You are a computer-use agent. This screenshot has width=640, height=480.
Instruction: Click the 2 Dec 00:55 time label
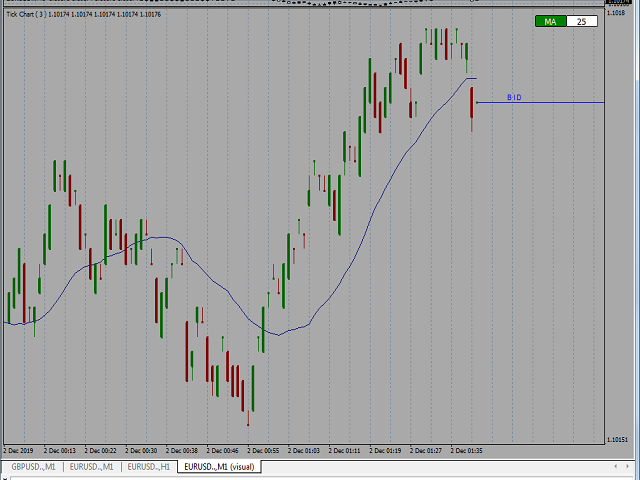coord(263,451)
